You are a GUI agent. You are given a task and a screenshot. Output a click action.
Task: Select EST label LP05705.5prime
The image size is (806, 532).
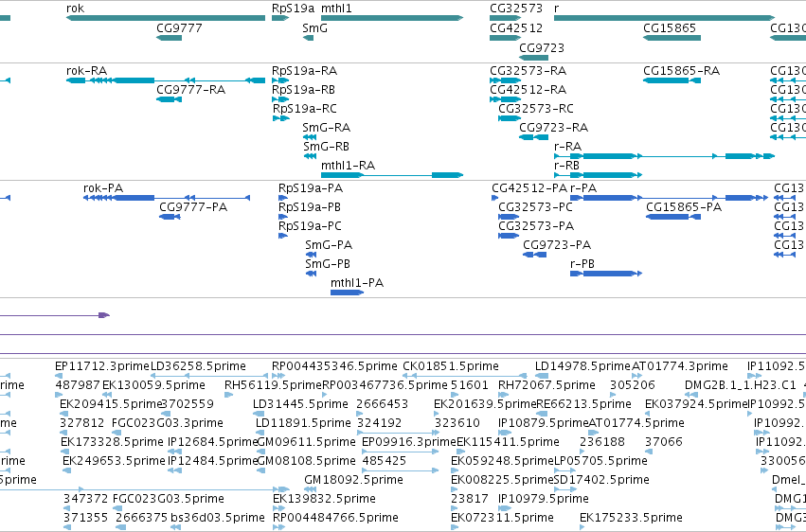click(600, 461)
